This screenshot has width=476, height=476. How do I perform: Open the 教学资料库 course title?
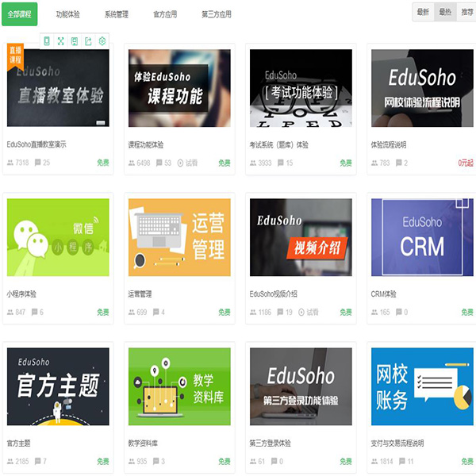pos(143,443)
